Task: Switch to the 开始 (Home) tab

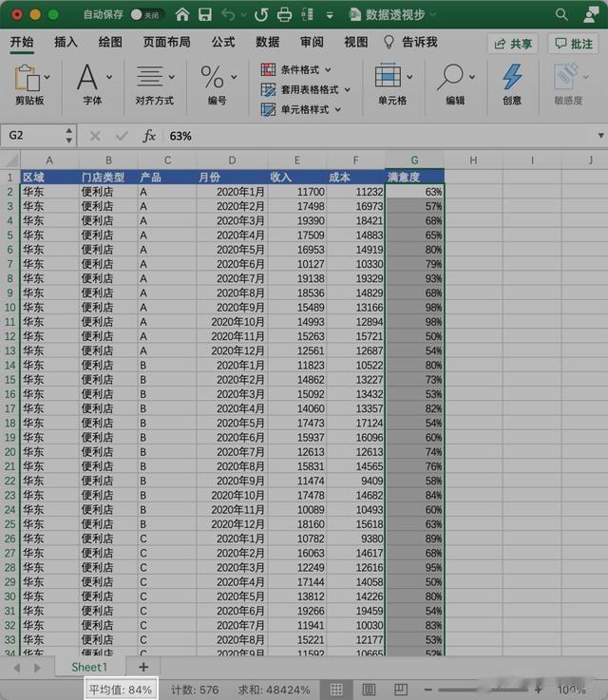Action: click(x=22, y=43)
